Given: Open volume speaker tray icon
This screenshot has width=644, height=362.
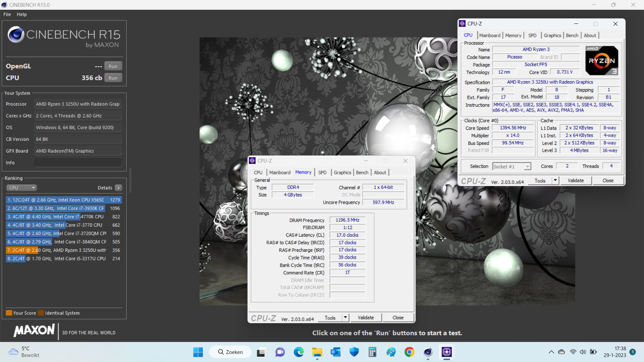Looking at the screenshot, I should pos(583,352).
